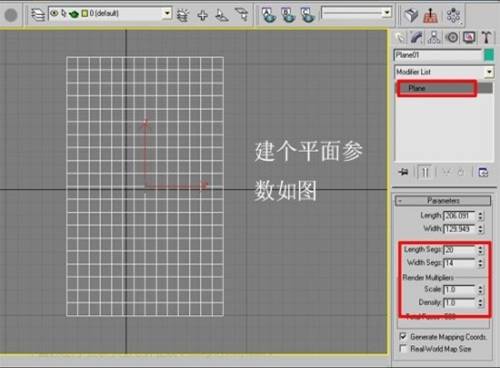
Task: Click the Width Segs value field
Action: coord(460,263)
